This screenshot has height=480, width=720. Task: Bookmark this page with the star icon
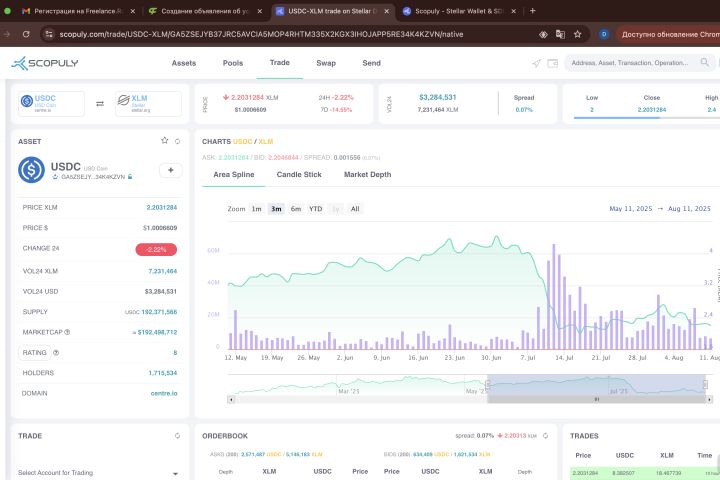coord(578,34)
